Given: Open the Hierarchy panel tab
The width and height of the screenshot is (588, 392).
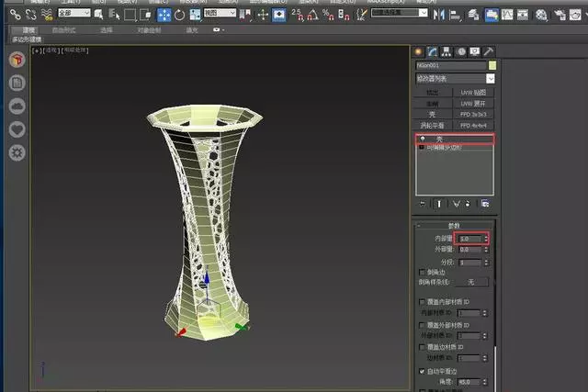Looking at the screenshot, I should [x=447, y=51].
